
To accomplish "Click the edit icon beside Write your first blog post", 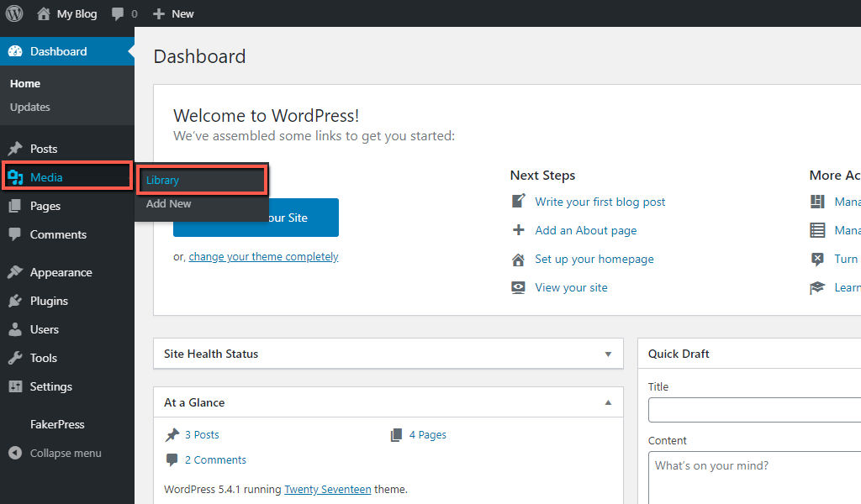I will click(518, 202).
